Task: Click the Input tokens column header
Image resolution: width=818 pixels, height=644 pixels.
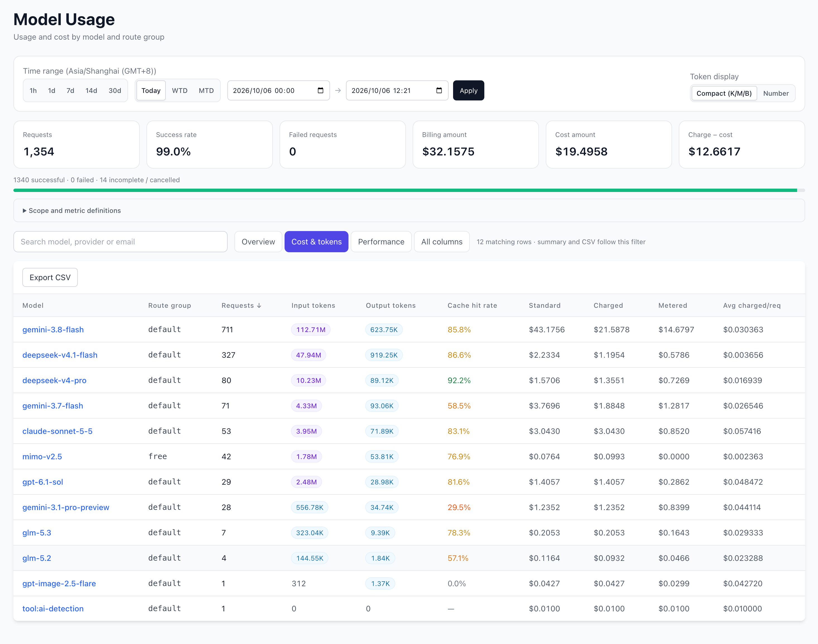Action: pos(313,306)
